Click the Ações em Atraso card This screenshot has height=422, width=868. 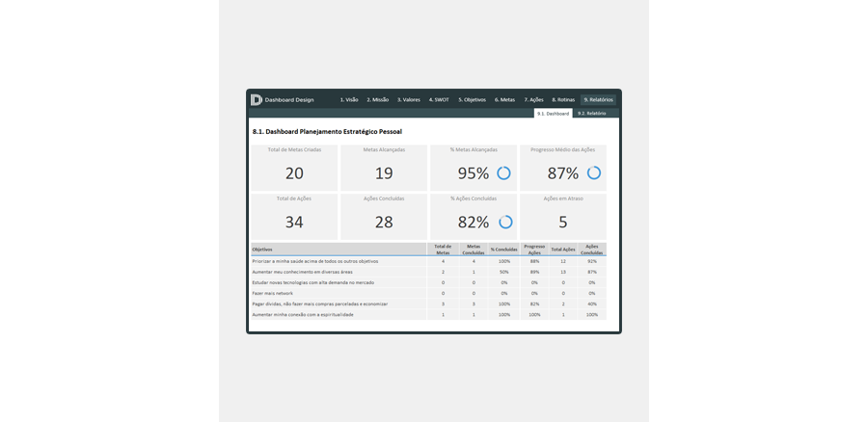click(563, 217)
